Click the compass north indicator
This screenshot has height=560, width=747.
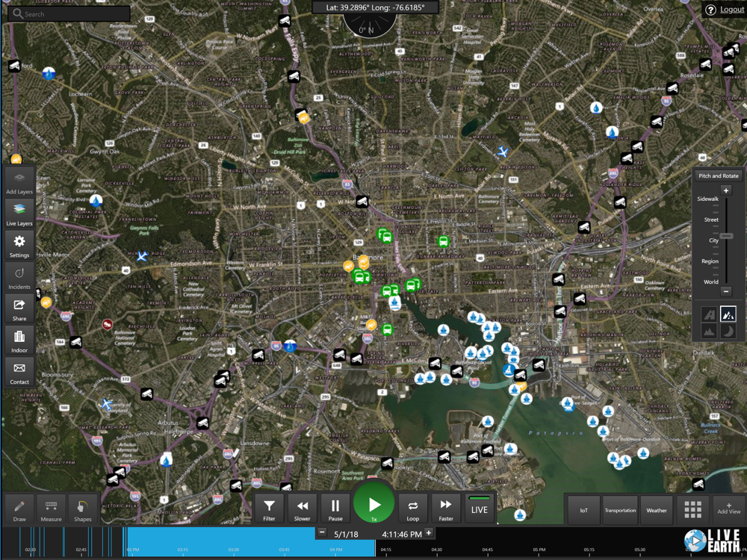pyautogui.click(x=369, y=25)
